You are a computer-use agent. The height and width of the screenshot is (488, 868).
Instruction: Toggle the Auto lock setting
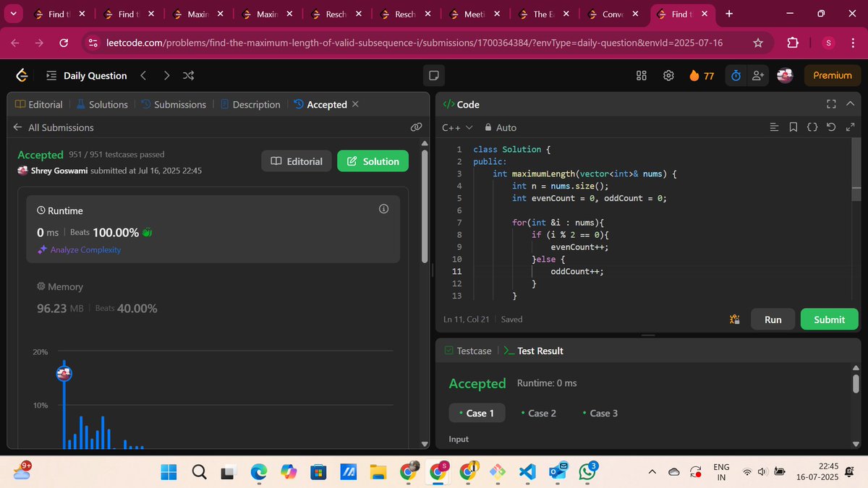tap(501, 127)
